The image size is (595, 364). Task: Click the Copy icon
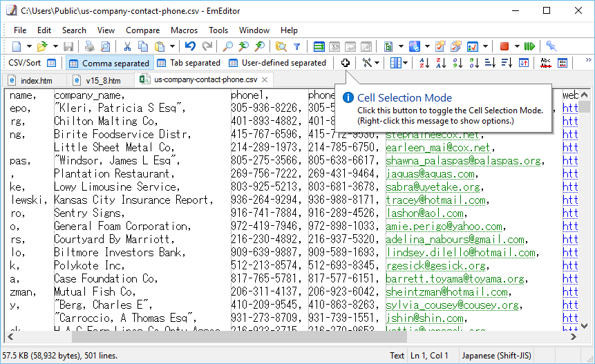(143, 47)
